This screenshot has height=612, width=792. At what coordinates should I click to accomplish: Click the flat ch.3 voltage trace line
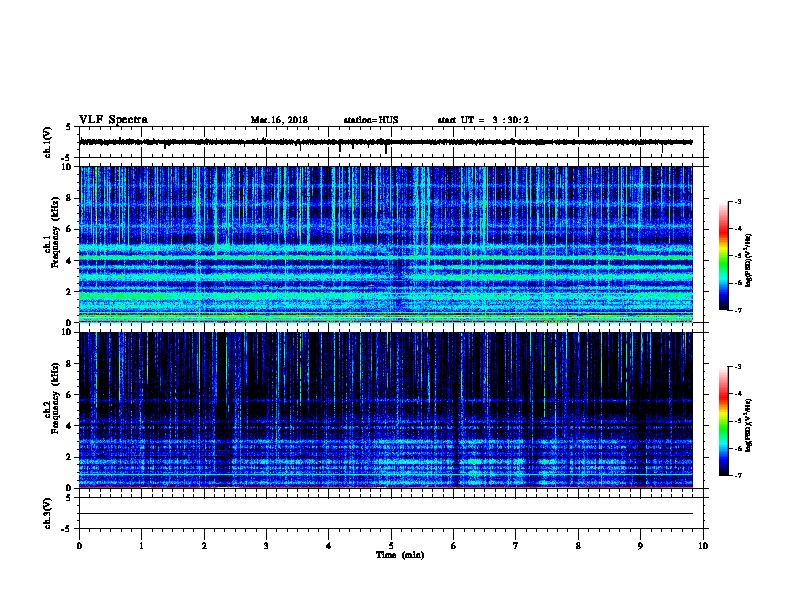point(386,514)
